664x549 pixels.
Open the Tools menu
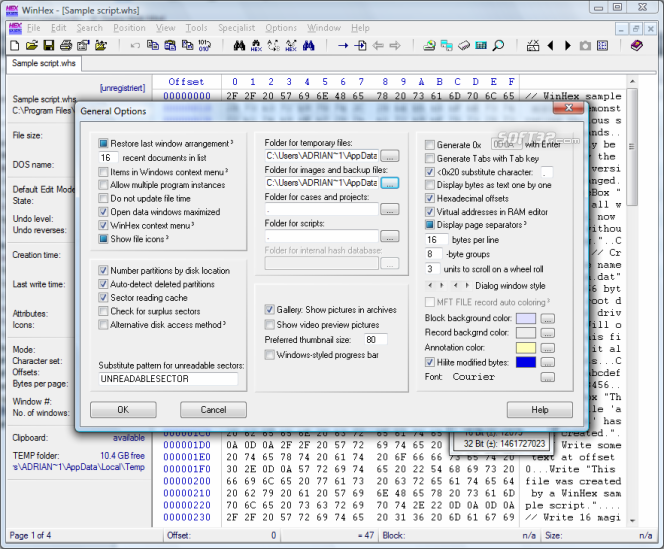coord(196,28)
